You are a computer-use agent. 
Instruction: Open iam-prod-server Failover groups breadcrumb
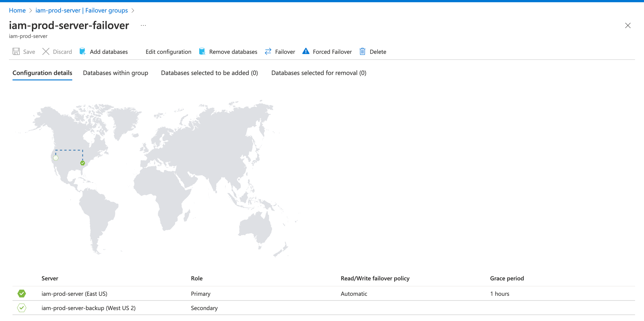point(82,10)
